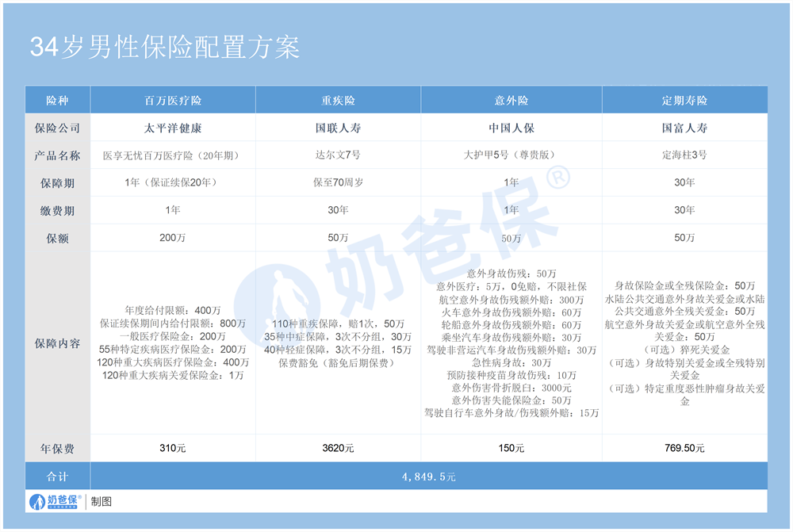Click 定期寿险 保额 value 50万
The image size is (793, 532).
coord(685,238)
